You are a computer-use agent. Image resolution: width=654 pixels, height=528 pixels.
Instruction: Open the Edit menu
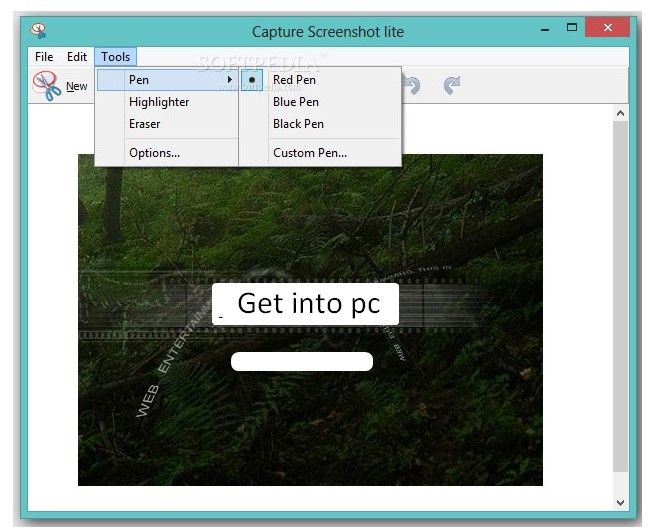(77, 57)
